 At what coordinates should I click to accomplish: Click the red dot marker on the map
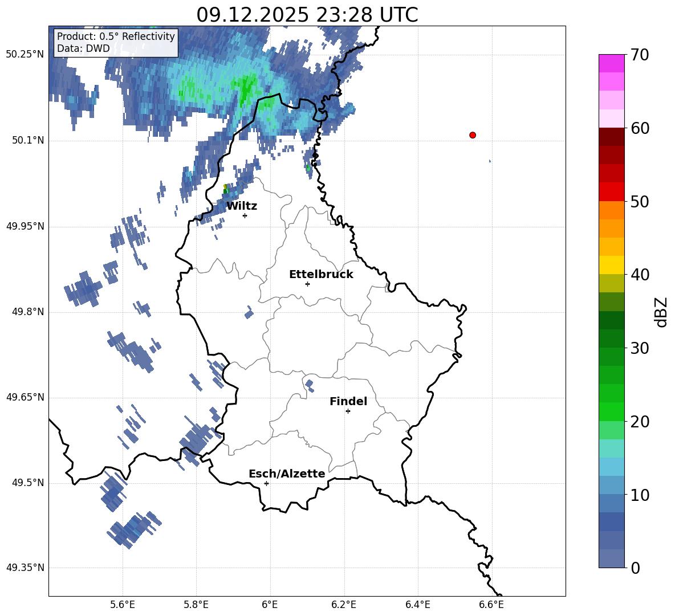point(472,135)
